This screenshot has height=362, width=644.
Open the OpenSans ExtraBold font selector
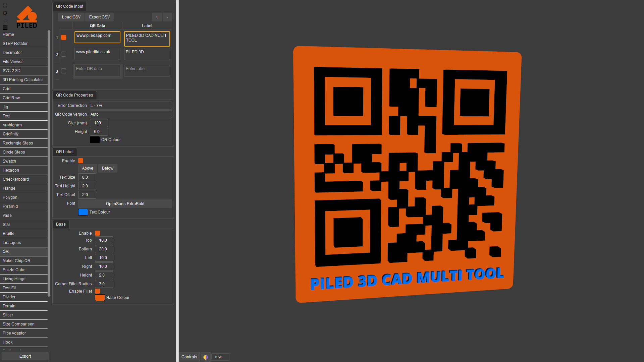point(125,204)
